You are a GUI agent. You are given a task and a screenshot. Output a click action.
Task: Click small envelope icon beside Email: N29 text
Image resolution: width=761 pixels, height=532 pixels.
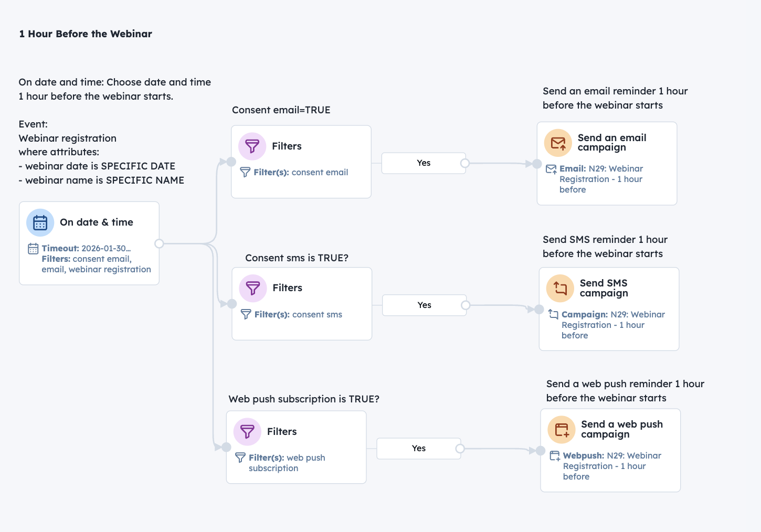pos(551,169)
